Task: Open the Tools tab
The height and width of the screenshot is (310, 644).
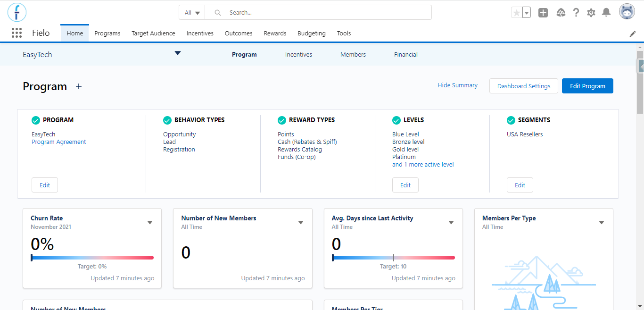Action: coord(344,33)
